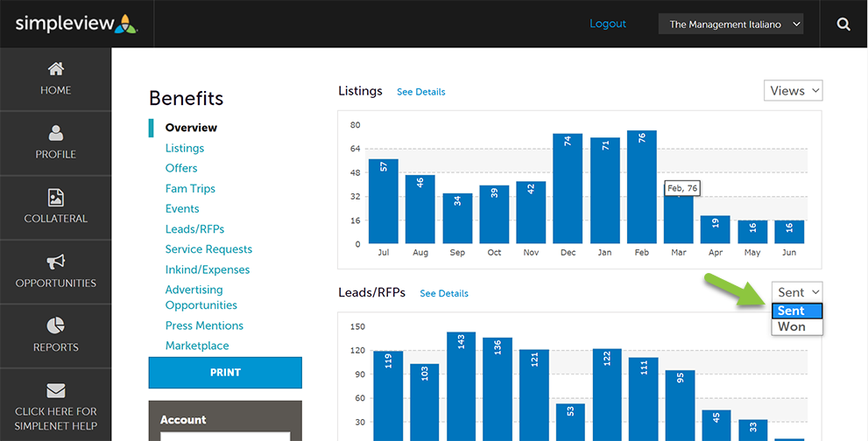Click the Apr bar showing 19 in Listings
The height and width of the screenshot is (441, 868).
716,229
